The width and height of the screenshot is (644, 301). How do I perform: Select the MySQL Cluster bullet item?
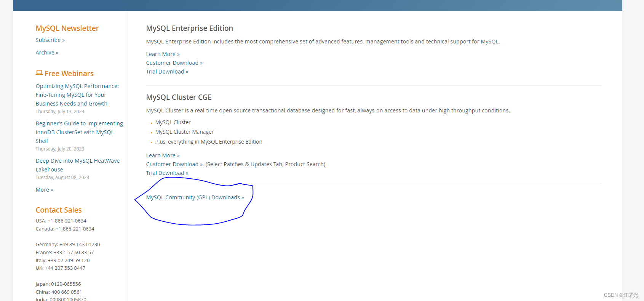pyautogui.click(x=173, y=122)
